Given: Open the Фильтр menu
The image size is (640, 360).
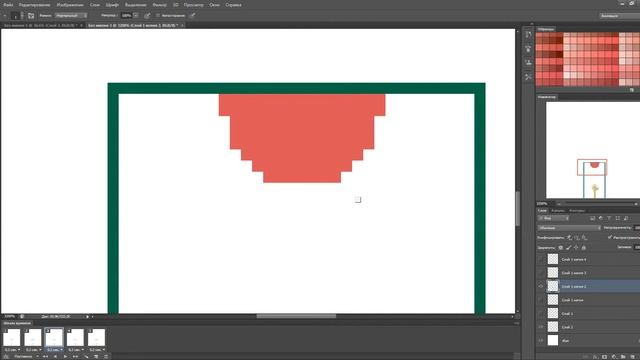Looking at the screenshot, I should 159,5.
